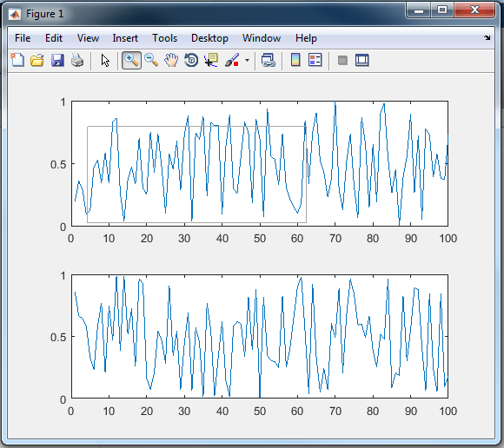This screenshot has height=448, width=504.
Task: Open the Insert menu
Action: [x=125, y=38]
